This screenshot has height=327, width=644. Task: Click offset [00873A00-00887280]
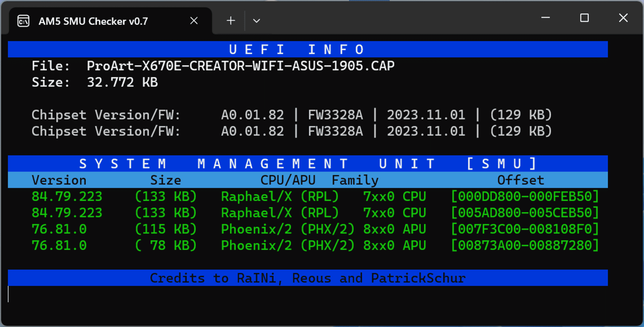click(525, 246)
